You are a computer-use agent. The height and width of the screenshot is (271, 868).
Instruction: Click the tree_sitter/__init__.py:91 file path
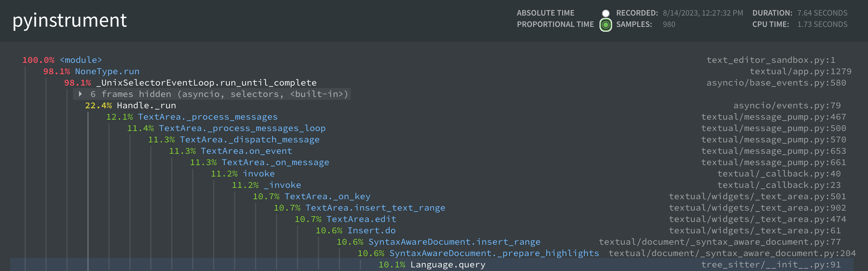[771, 265]
